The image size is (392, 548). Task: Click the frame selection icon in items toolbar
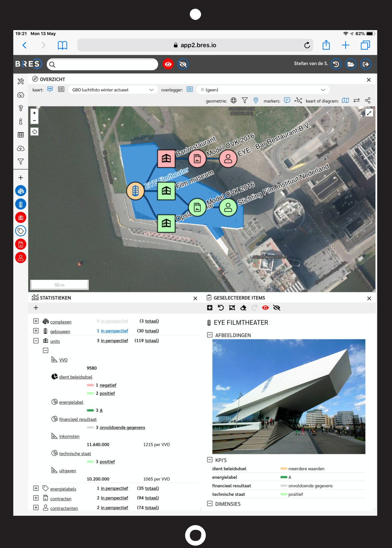[232, 308]
